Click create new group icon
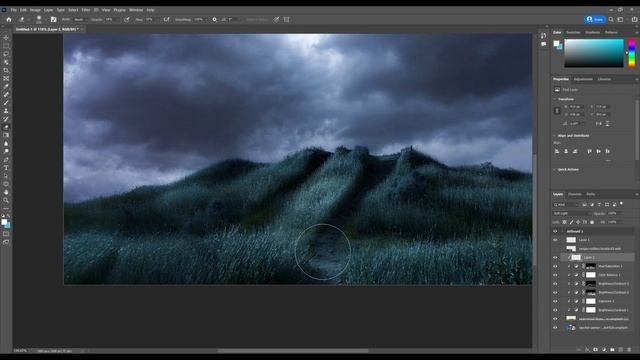The width and height of the screenshot is (640, 360). (612, 350)
